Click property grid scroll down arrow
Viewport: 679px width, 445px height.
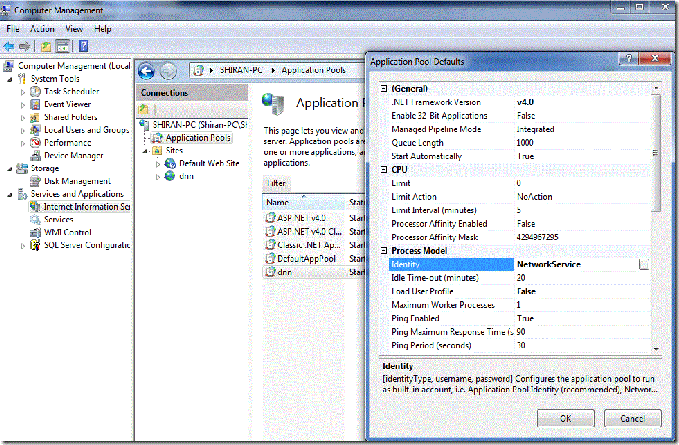click(x=656, y=348)
